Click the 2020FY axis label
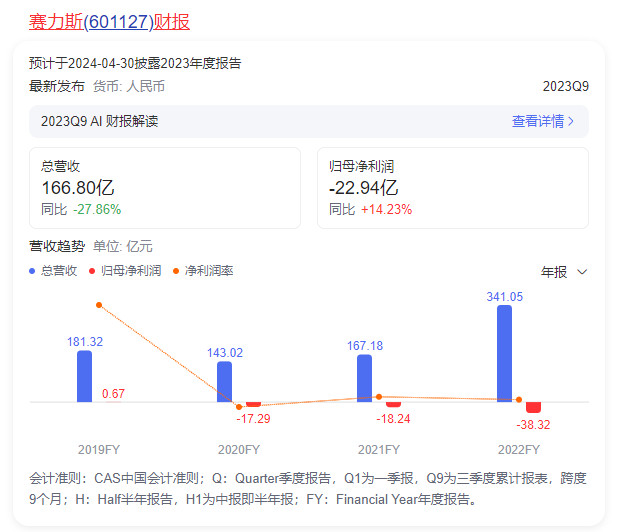This screenshot has width=617, height=532. click(x=239, y=449)
